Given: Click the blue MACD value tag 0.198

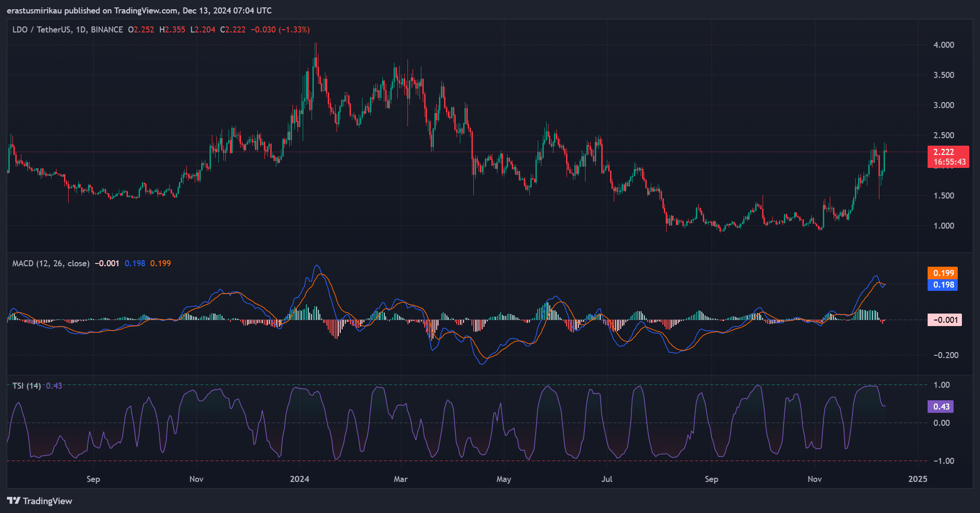Looking at the screenshot, I should (x=943, y=285).
